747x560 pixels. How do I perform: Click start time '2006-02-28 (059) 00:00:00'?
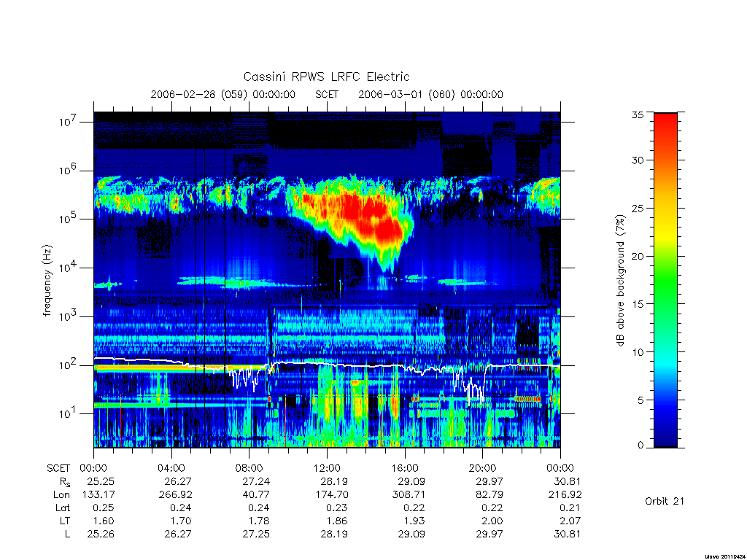(x=223, y=94)
